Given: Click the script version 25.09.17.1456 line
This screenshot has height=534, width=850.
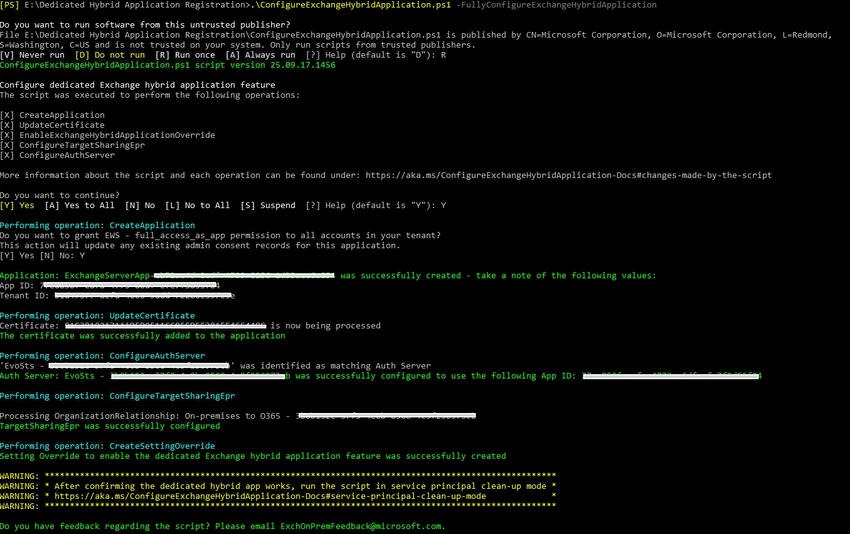Looking at the screenshot, I should [x=168, y=65].
